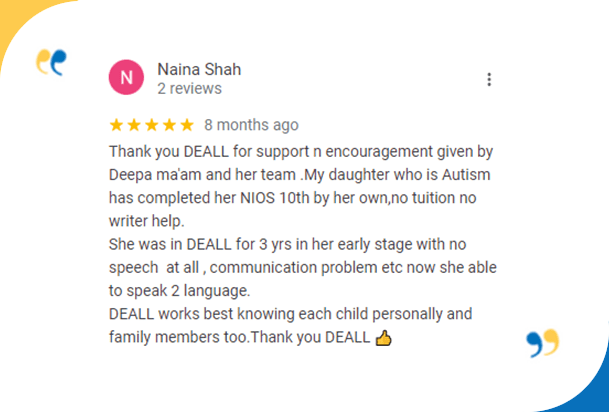The image size is (609, 412).
Task: Click the '2 reviews' text
Action: (190, 88)
